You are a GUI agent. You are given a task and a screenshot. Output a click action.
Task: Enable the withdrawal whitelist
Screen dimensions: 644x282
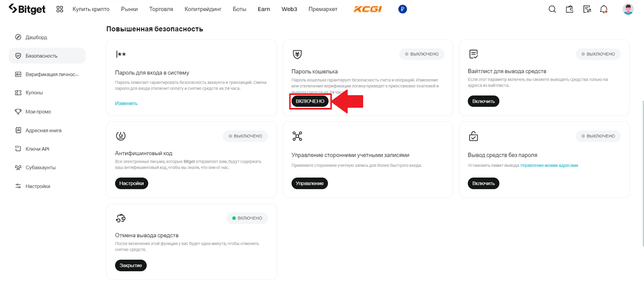483,101
